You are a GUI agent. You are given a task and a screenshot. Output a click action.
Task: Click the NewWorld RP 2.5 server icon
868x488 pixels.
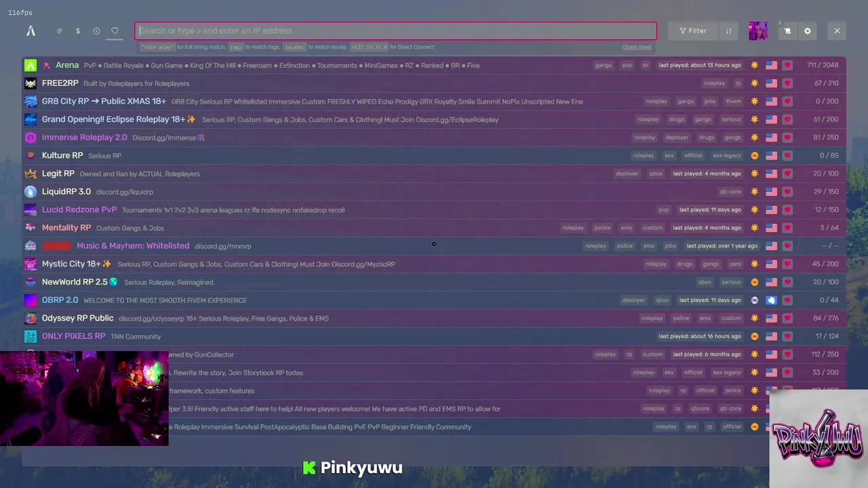31,282
